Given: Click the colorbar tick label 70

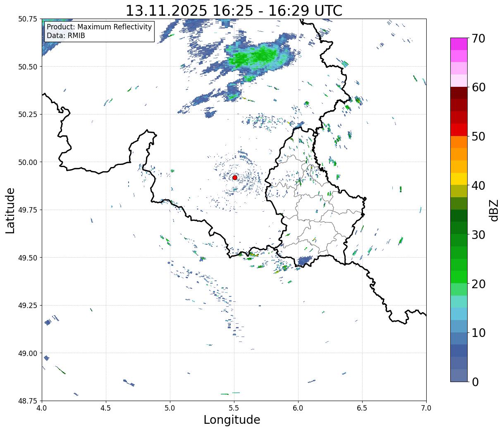Looking at the screenshot, I should point(478,38).
